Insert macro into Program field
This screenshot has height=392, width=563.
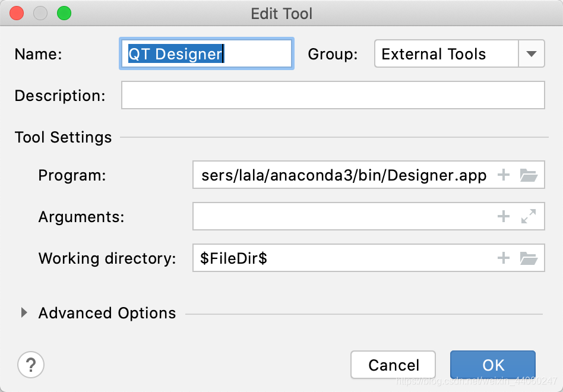504,175
